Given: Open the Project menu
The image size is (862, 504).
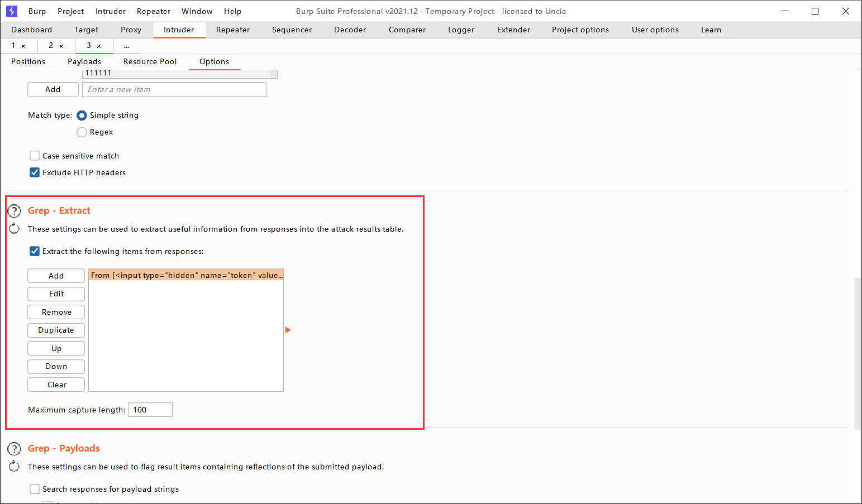Looking at the screenshot, I should pyautogui.click(x=71, y=11).
